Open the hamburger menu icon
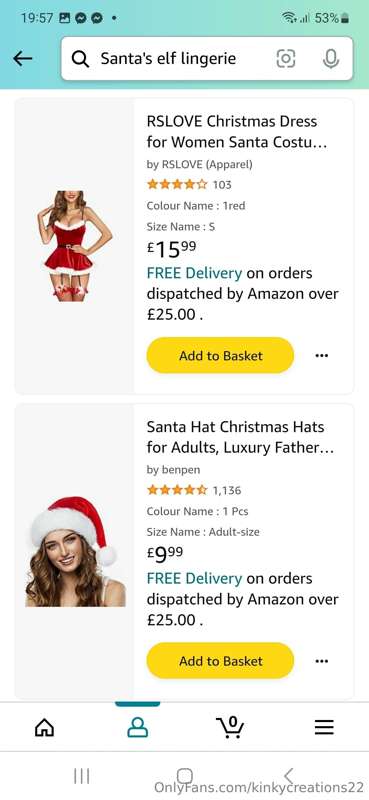The image size is (369, 800). point(324,727)
